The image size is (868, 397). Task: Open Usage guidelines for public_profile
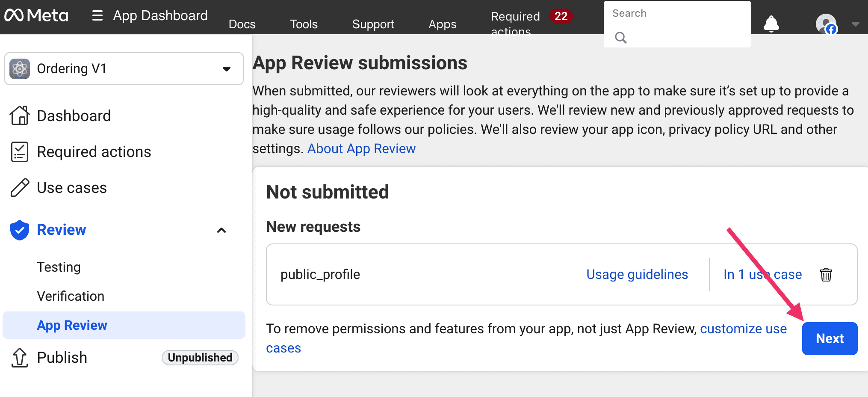(x=637, y=274)
